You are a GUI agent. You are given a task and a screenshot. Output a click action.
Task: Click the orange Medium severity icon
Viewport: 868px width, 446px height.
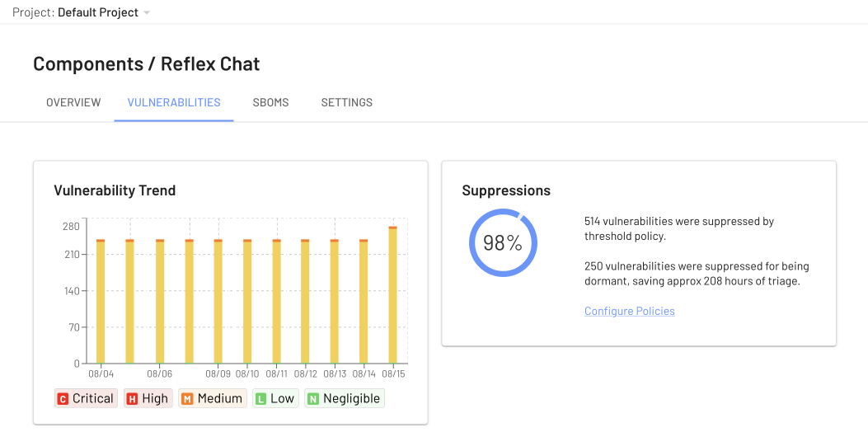[x=187, y=399]
